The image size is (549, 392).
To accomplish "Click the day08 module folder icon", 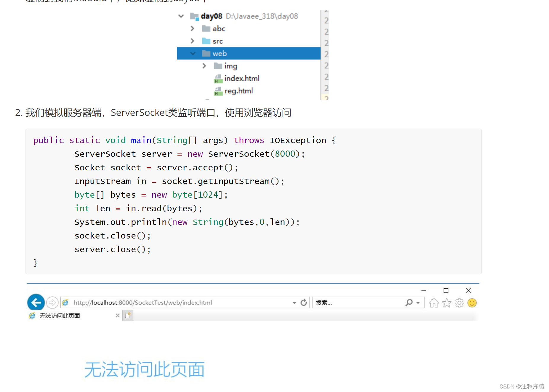I will point(194,16).
